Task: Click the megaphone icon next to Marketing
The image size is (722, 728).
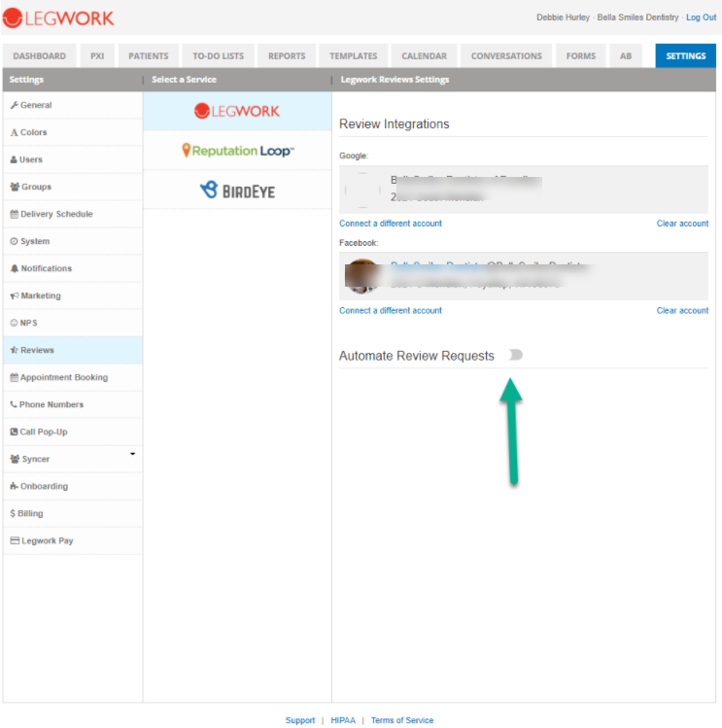Action: coord(15,295)
